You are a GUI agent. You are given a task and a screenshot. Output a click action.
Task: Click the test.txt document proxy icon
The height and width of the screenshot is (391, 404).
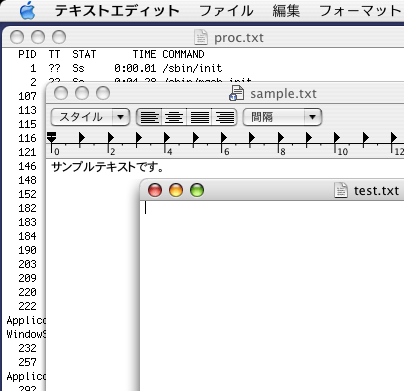341,190
